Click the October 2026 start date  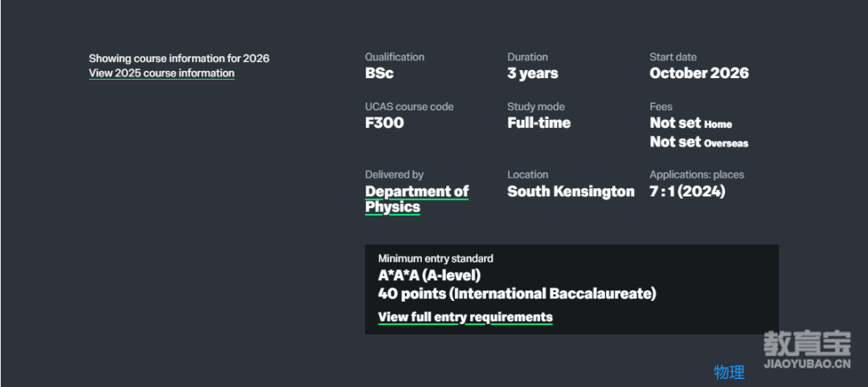[x=699, y=73]
